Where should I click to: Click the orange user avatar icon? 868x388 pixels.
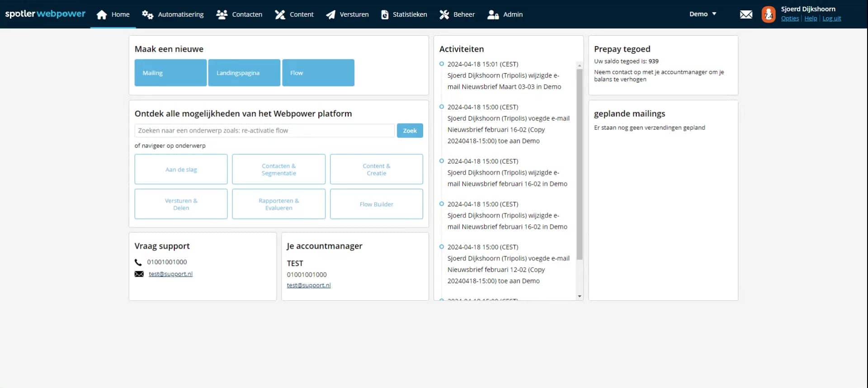[x=768, y=14]
